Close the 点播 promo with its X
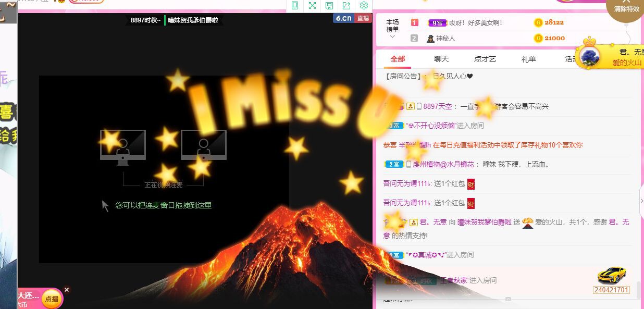This screenshot has height=309, width=644. (x=67, y=290)
